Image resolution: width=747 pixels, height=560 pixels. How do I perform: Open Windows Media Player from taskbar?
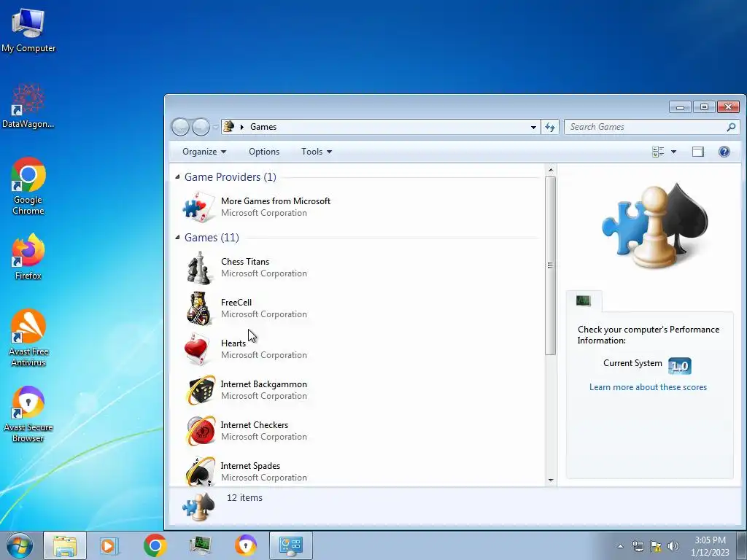(109, 545)
